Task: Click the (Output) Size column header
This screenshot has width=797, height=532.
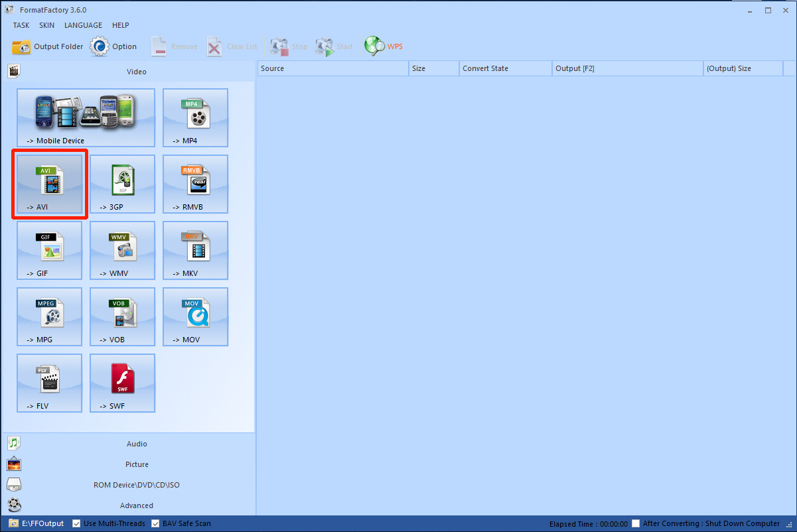Action: (743, 68)
